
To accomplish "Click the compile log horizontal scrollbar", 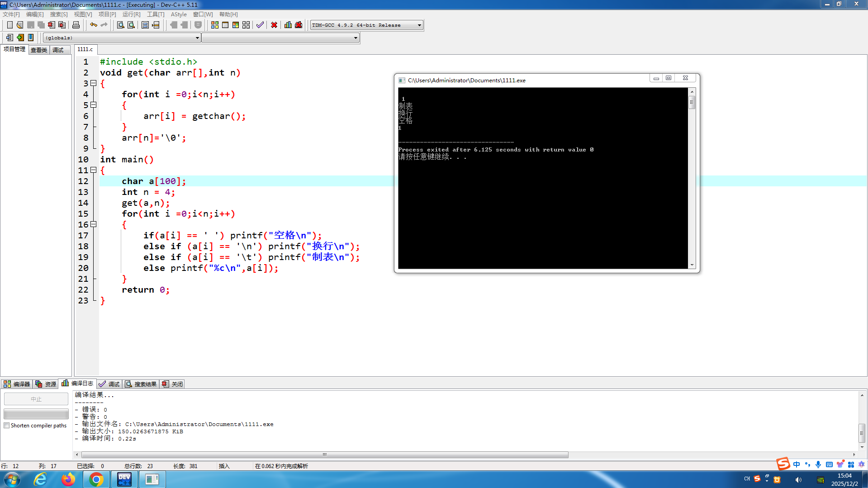I will coord(325,455).
